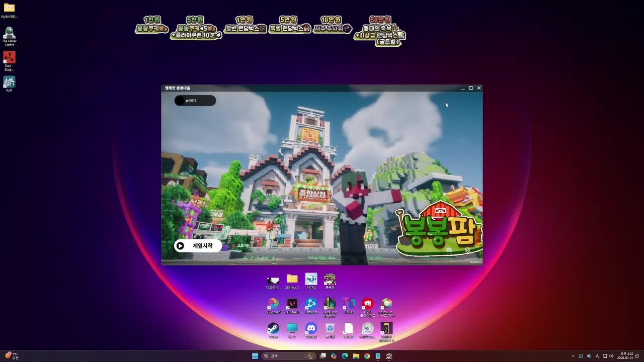
Task: Click the taskbar search box
Action: (289, 356)
